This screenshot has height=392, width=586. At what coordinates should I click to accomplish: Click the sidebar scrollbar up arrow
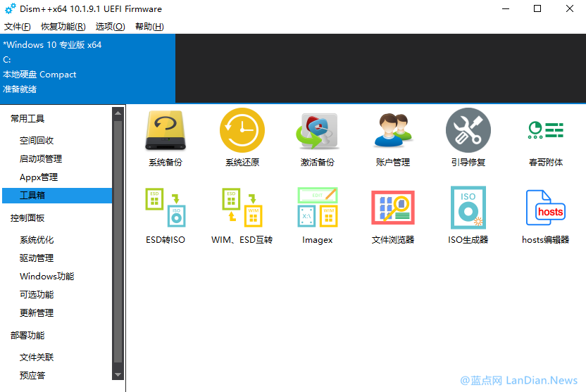point(118,113)
